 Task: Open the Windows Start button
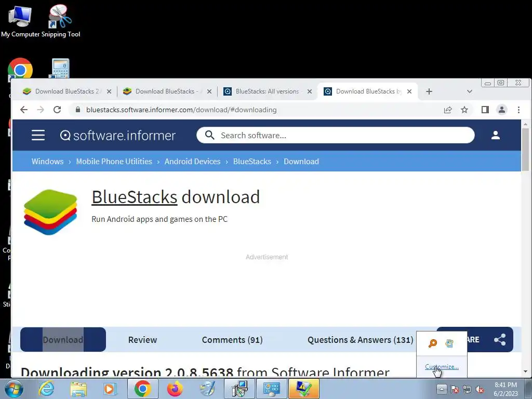(14, 389)
